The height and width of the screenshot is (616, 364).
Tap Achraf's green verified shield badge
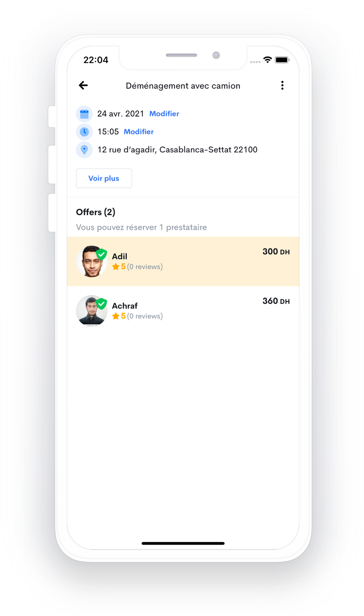(x=102, y=304)
